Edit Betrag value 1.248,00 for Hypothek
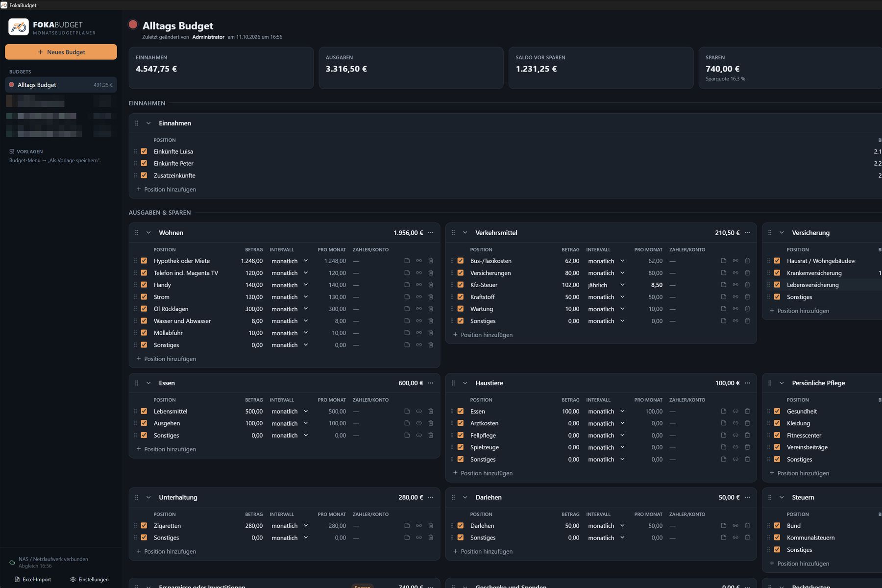Image resolution: width=882 pixels, height=588 pixels. pos(251,261)
